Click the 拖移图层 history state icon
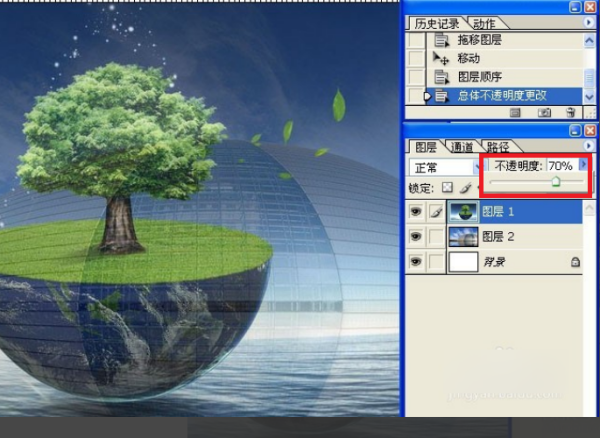Viewport: 600px width, 438px height. click(x=441, y=40)
